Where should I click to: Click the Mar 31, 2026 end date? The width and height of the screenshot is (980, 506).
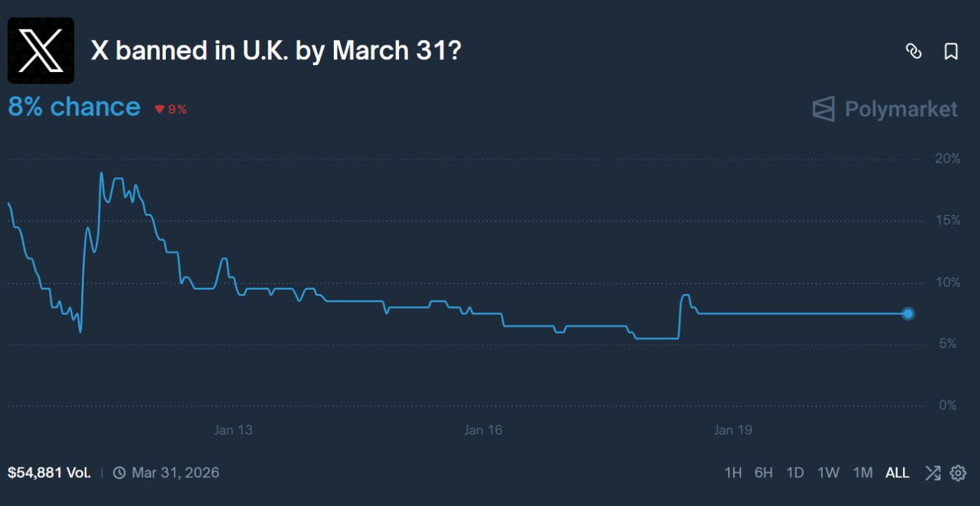(175, 473)
